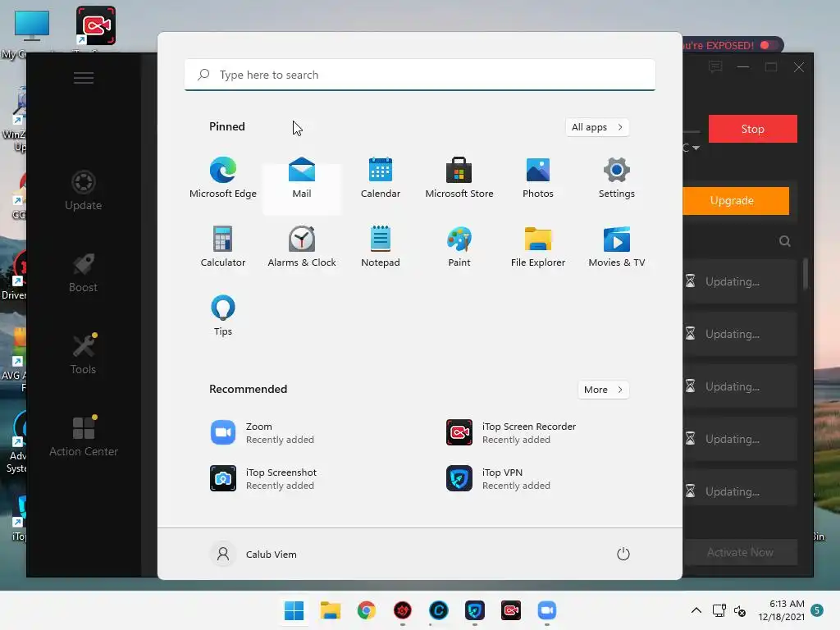Open File Explorer from the taskbar
Image resolution: width=840 pixels, height=630 pixels.
click(x=331, y=610)
